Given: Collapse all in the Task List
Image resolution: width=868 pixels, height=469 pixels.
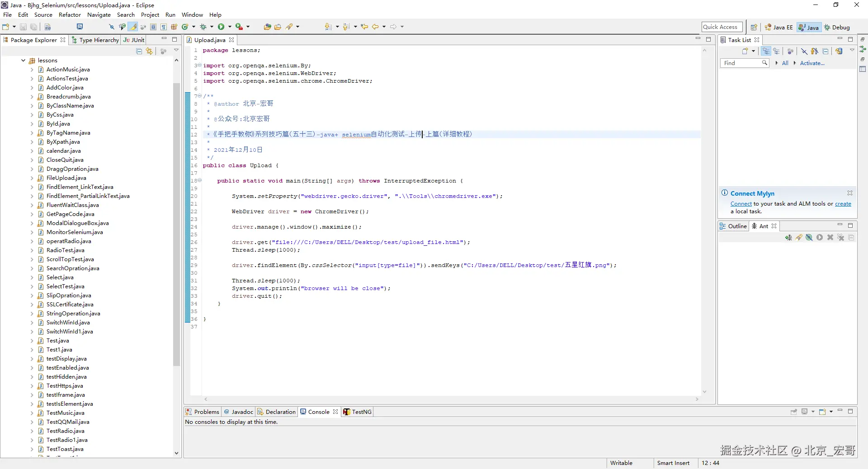Looking at the screenshot, I should tap(826, 52).
